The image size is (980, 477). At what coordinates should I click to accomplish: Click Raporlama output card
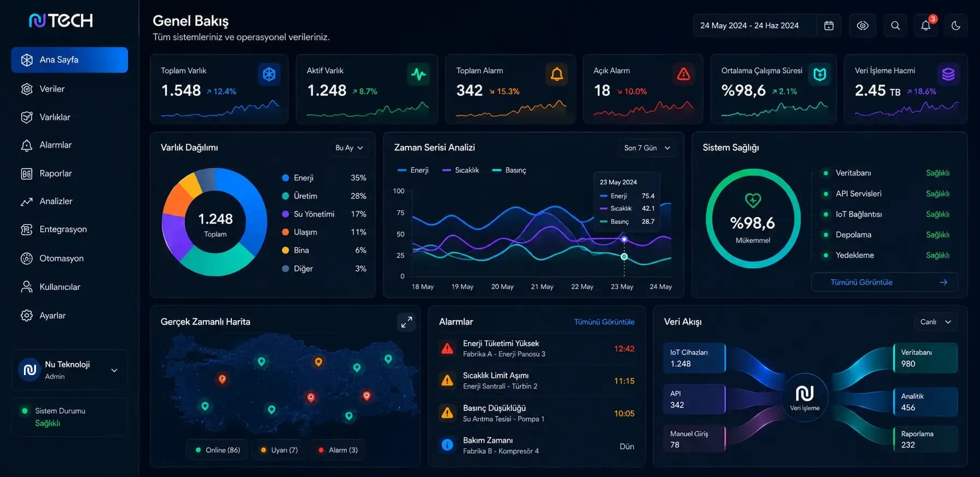[925, 439]
